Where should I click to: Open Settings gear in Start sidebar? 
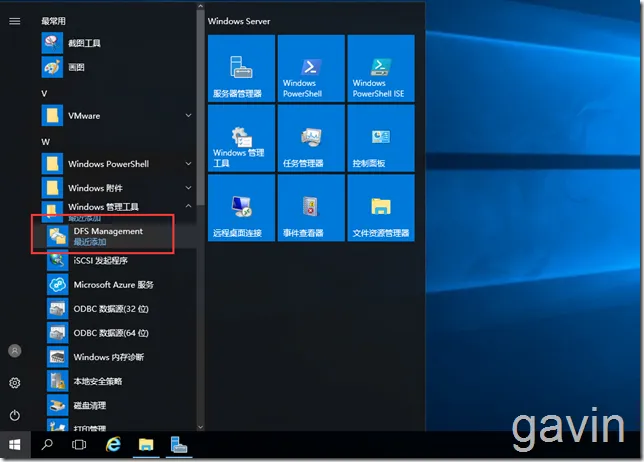(15, 383)
